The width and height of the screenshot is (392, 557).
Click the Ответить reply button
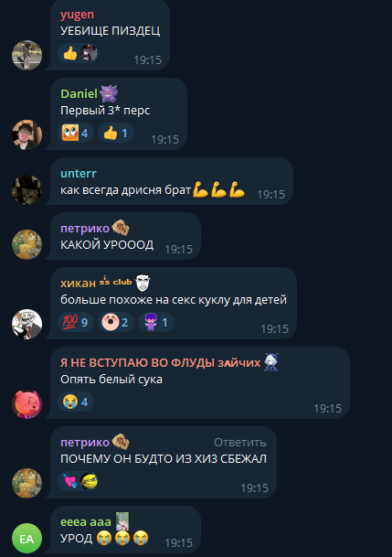(239, 443)
